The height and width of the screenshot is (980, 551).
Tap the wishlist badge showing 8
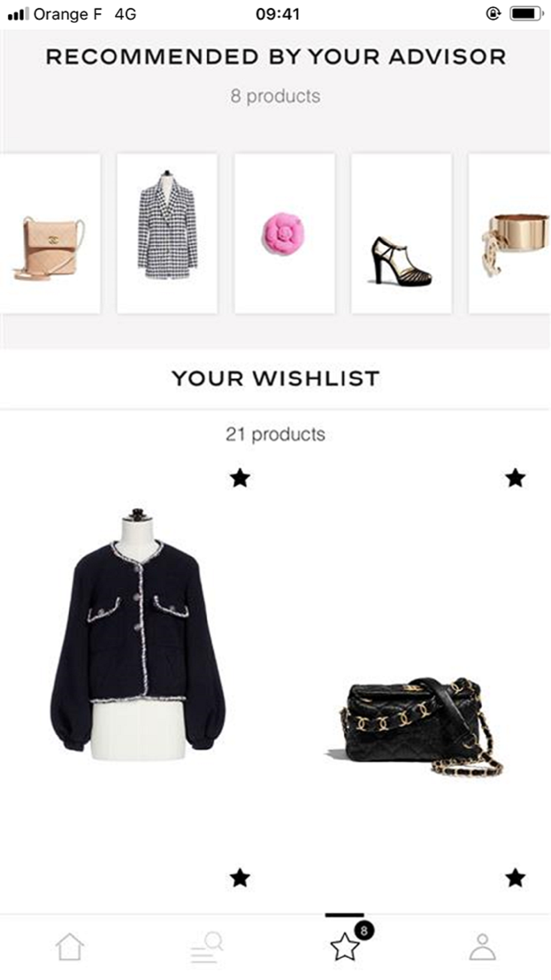point(364,931)
